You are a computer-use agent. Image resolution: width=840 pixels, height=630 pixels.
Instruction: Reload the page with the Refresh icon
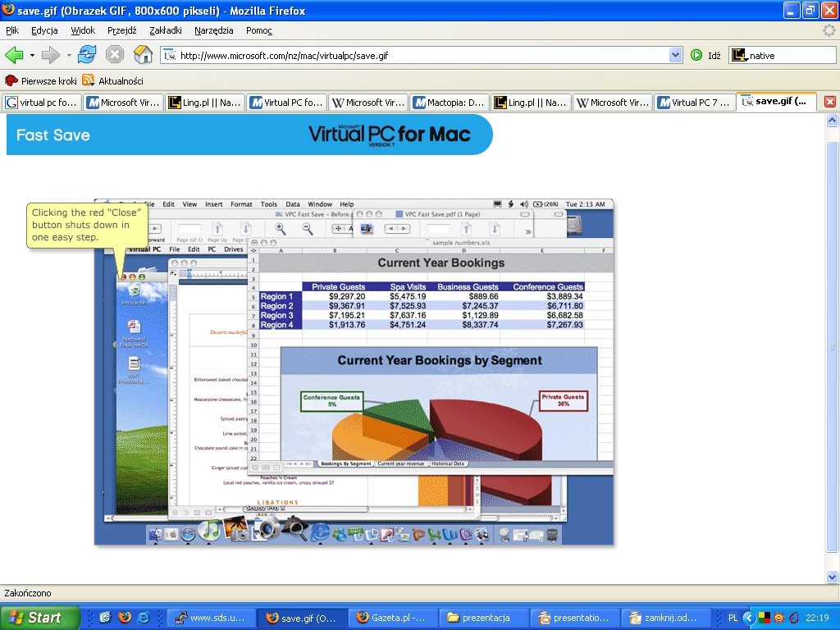click(x=87, y=55)
